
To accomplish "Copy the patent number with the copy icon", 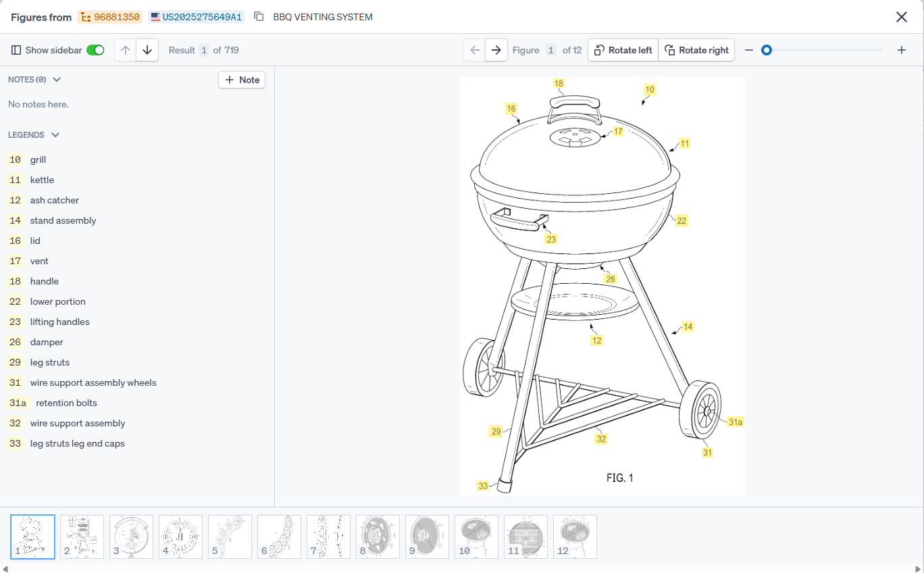I will pos(259,17).
